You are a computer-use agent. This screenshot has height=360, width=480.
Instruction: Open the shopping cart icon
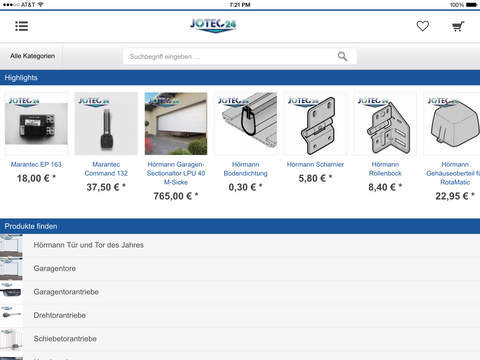point(458,26)
